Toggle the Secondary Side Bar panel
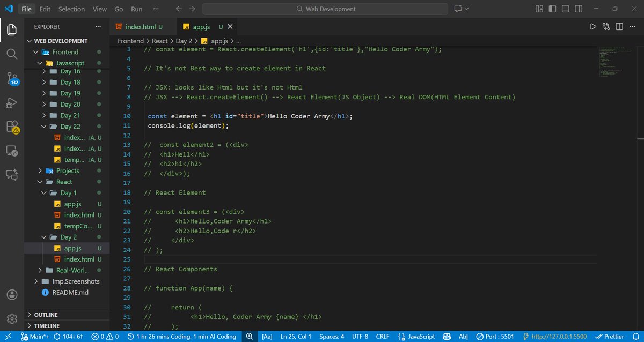This screenshot has width=644, height=342. tap(578, 9)
